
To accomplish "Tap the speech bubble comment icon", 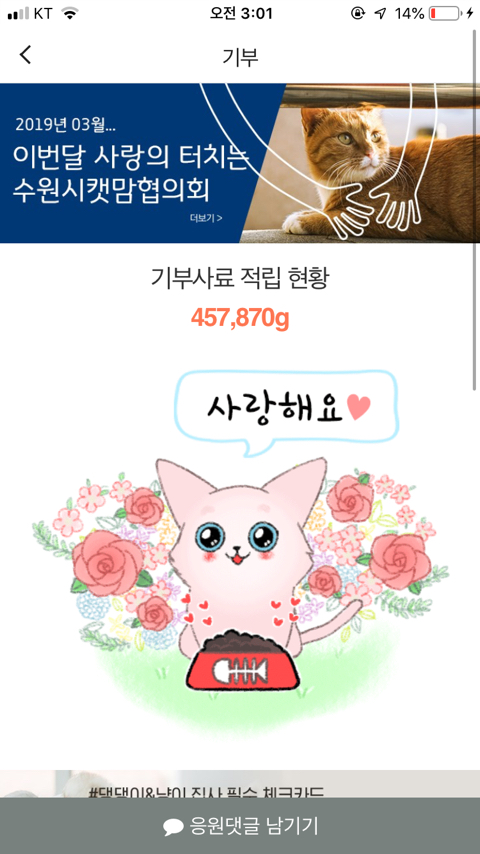I will click(173, 827).
